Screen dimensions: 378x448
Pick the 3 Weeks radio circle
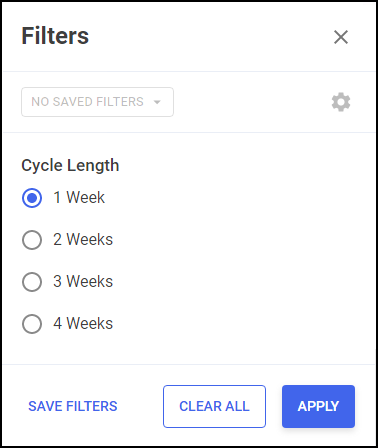tap(32, 282)
